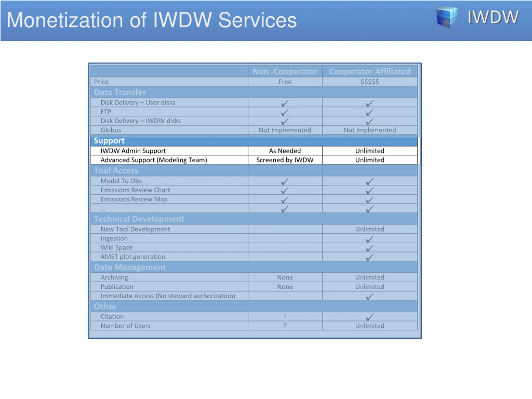Viewport: 532px width, 399px height.
Task: Click the '$$$$$' price cell
Action: point(370,82)
